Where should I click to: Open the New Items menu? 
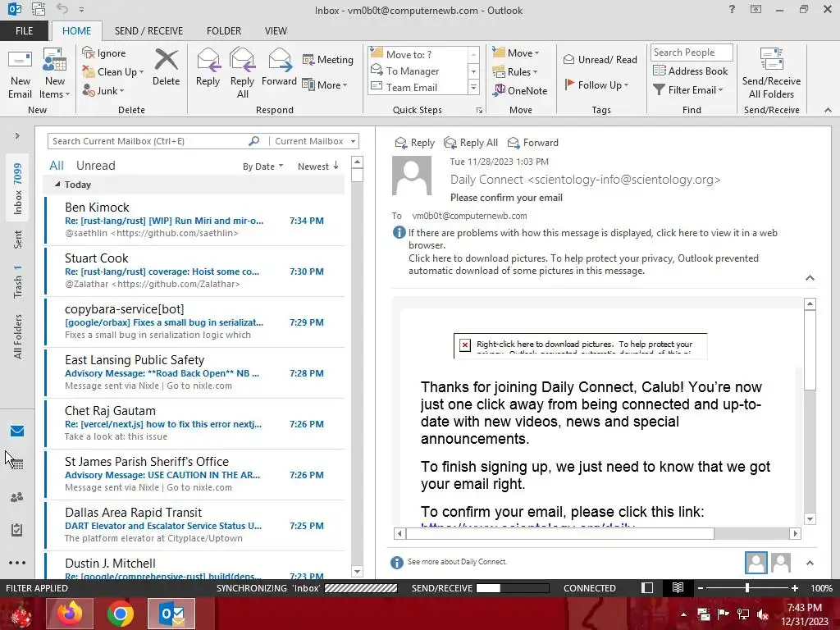(x=55, y=74)
